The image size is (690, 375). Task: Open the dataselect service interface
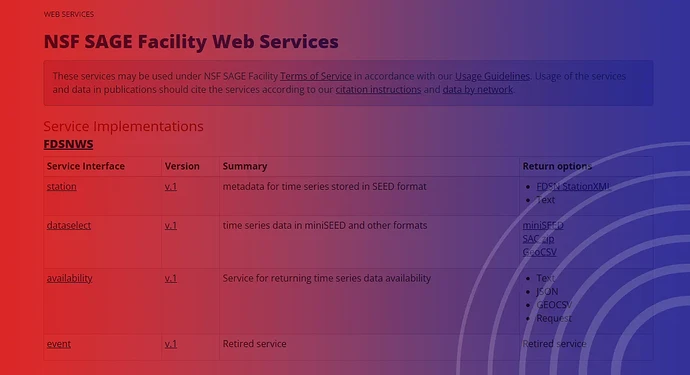tap(69, 225)
